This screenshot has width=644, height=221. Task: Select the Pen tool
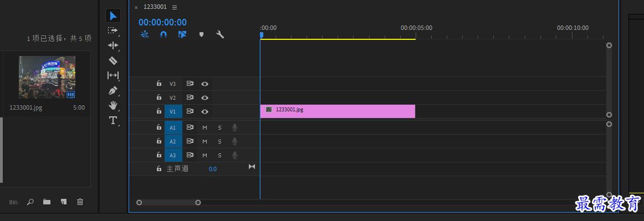pyautogui.click(x=113, y=90)
